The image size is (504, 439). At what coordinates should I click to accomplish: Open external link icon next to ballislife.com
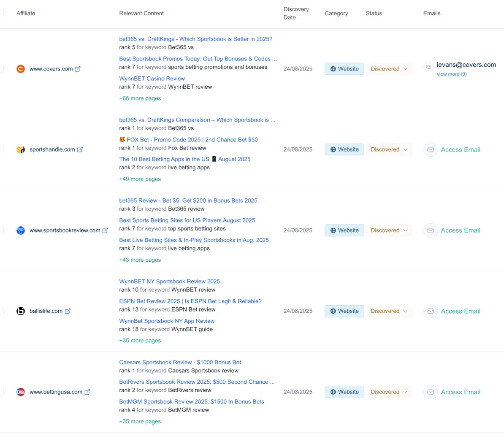[68, 311]
